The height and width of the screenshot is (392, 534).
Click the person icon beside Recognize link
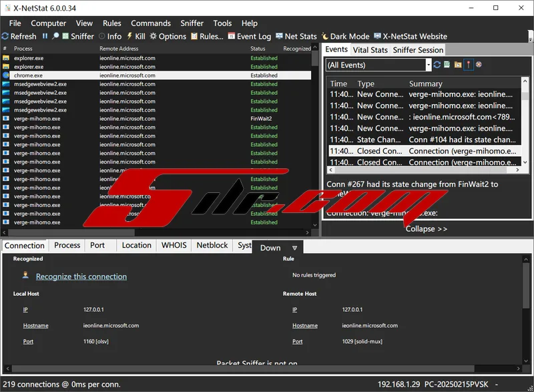(x=25, y=275)
